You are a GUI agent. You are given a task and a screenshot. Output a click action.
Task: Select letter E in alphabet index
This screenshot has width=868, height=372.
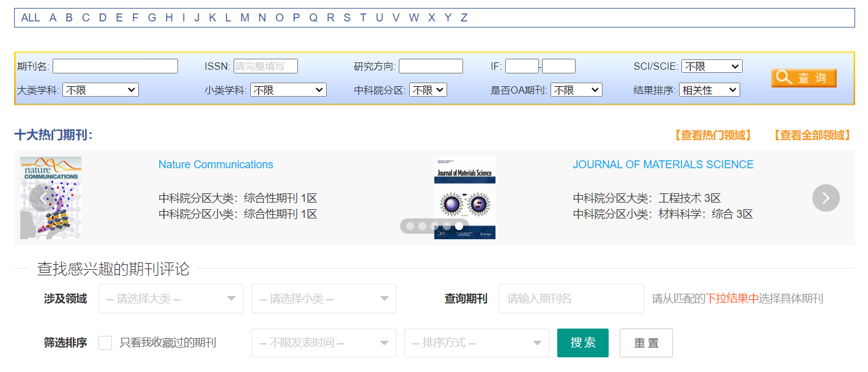[x=119, y=18]
